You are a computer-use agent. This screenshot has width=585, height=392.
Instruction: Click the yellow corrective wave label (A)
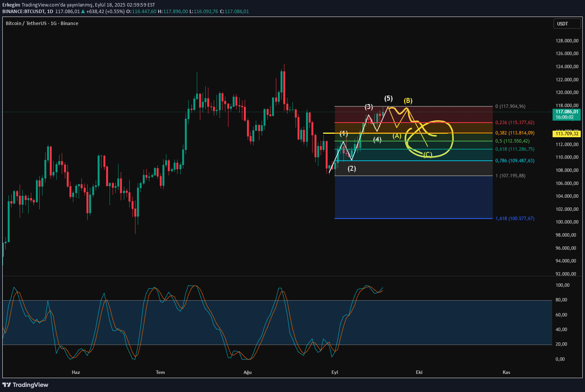click(397, 136)
